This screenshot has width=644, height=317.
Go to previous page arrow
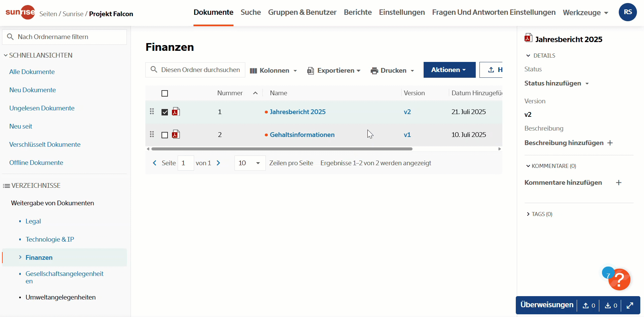pyautogui.click(x=154, y=163)
